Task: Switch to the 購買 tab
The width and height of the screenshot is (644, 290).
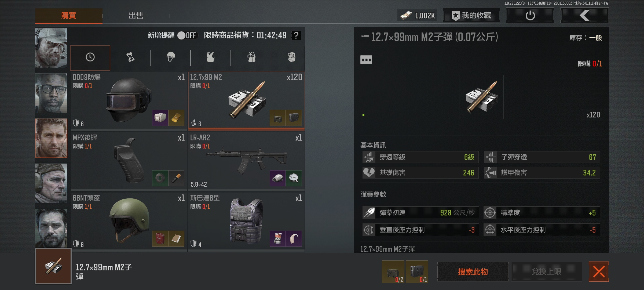Action: (x=69, y=16)
